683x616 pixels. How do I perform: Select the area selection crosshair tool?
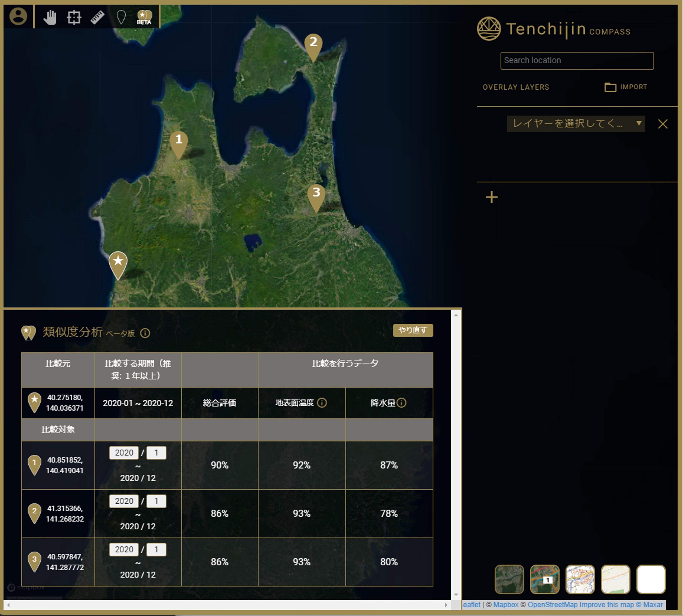click(x=74, y=17)
